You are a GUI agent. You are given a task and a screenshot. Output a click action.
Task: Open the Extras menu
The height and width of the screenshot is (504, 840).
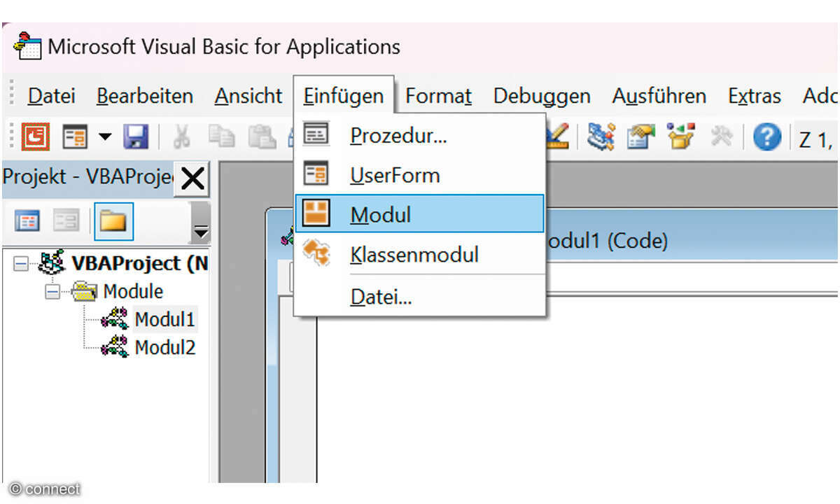pos(754,96)
